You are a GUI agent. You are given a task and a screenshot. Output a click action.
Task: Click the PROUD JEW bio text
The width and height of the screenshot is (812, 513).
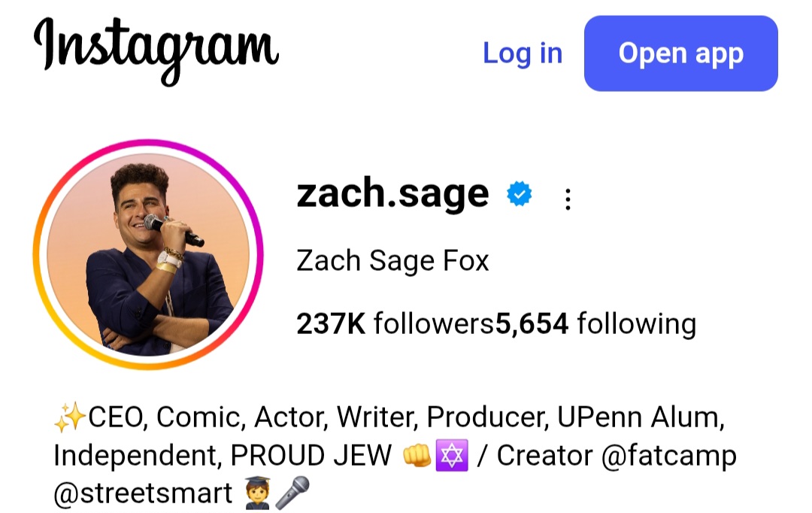[311, 455]
